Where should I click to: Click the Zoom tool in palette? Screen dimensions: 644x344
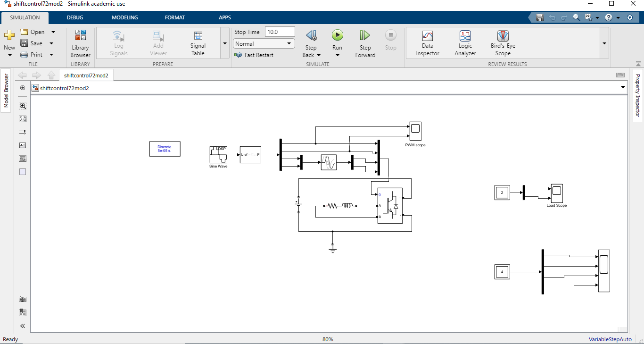(23, 106)
